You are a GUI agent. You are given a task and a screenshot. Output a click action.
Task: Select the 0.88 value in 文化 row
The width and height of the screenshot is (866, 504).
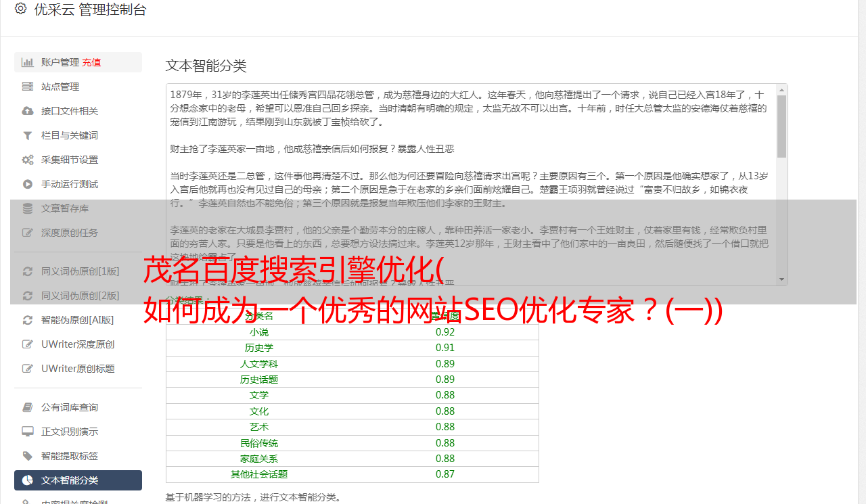(x=445, y=411)
